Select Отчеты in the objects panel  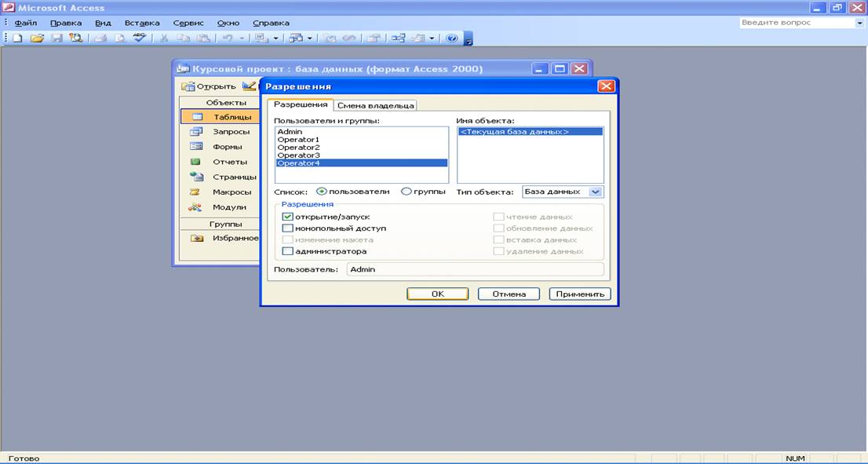pyautogui.click(x=228, y=162)
